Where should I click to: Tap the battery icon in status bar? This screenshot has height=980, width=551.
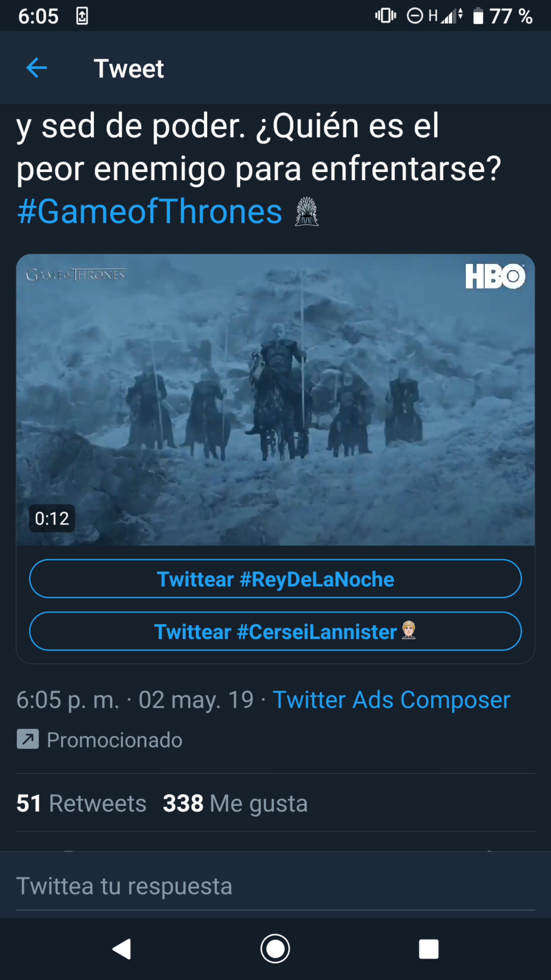click(478, 16)
